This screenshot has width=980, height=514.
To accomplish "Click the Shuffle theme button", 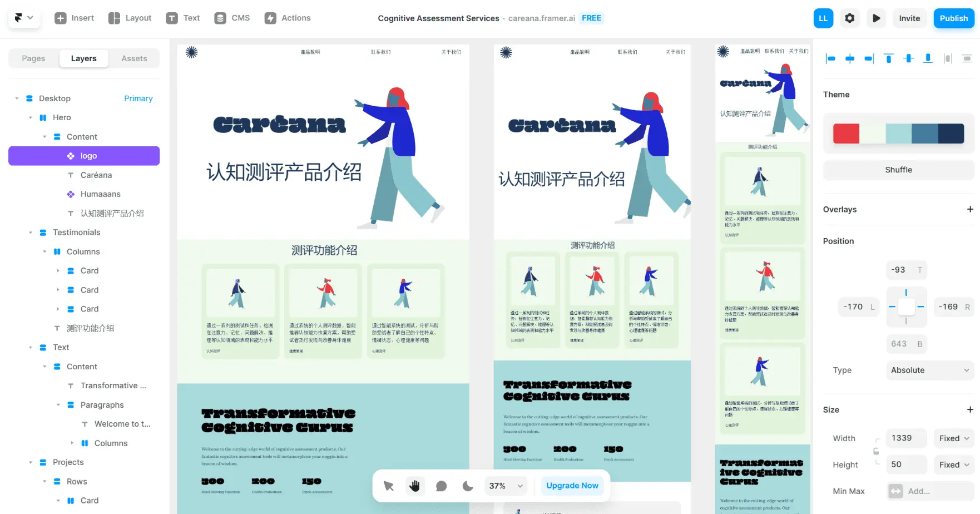I will click(898, 170).
